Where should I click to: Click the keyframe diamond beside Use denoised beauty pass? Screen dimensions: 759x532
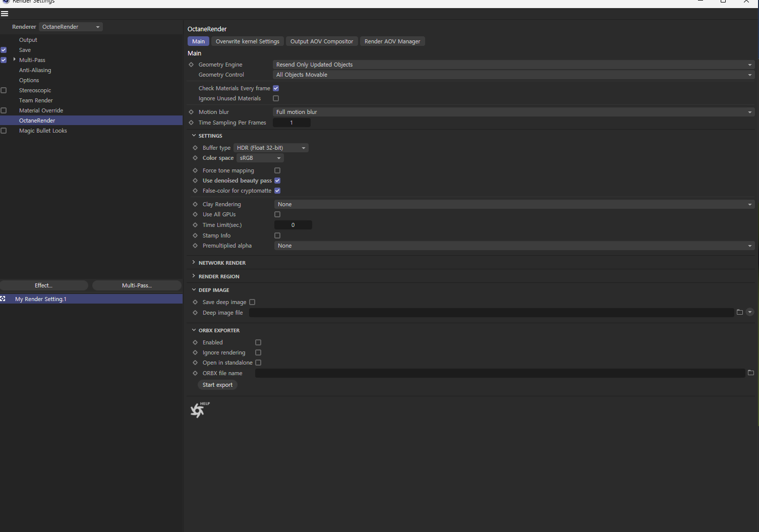point(195,181)
